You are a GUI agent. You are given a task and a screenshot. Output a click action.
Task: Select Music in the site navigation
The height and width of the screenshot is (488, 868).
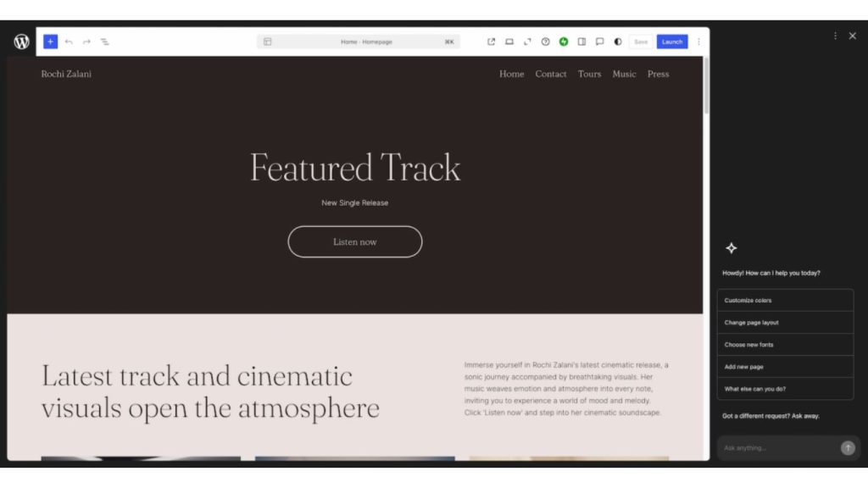coord(624,74)
